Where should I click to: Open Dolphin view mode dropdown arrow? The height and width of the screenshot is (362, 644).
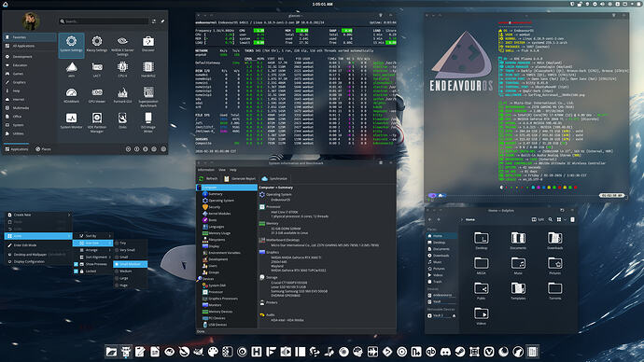[565, 219]
